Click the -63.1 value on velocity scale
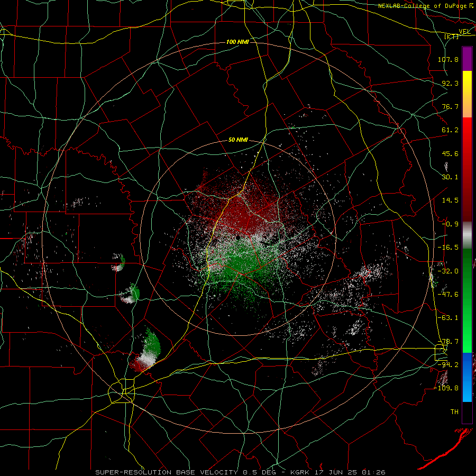Image resolution: width=476 pixels, height=476 pixels. 448,318
